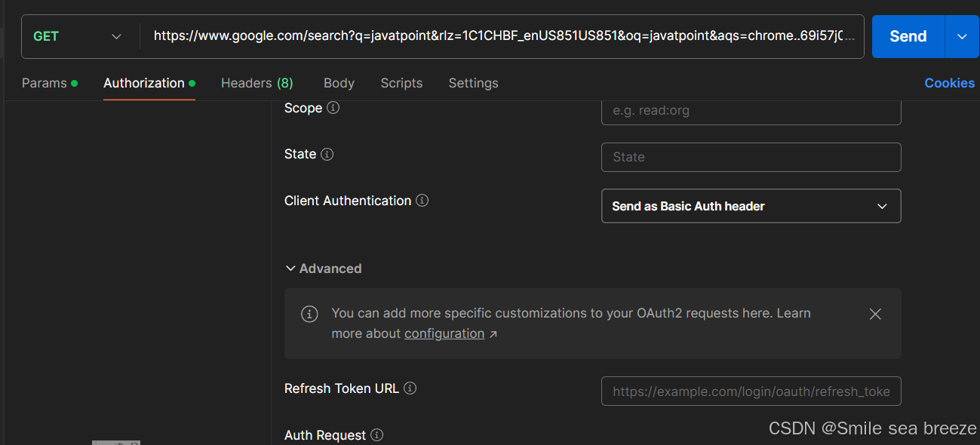Click the info icon in the OAuth2 customization banner

pos(309,313)
